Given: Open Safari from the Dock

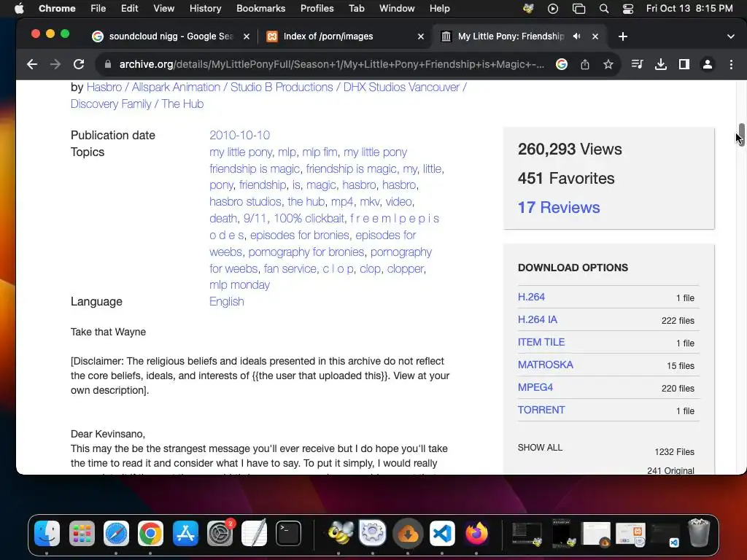Looking at the screenshot, I should (x=116, y=533).
